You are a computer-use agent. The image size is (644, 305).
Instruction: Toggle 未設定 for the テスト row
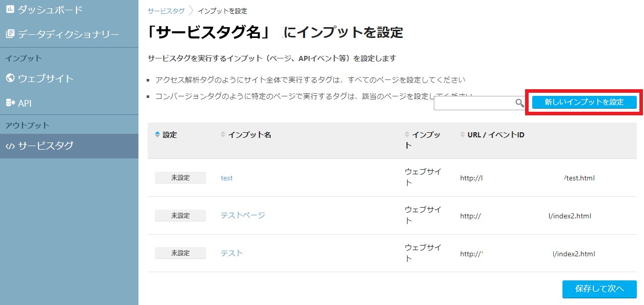pos(180,253)
